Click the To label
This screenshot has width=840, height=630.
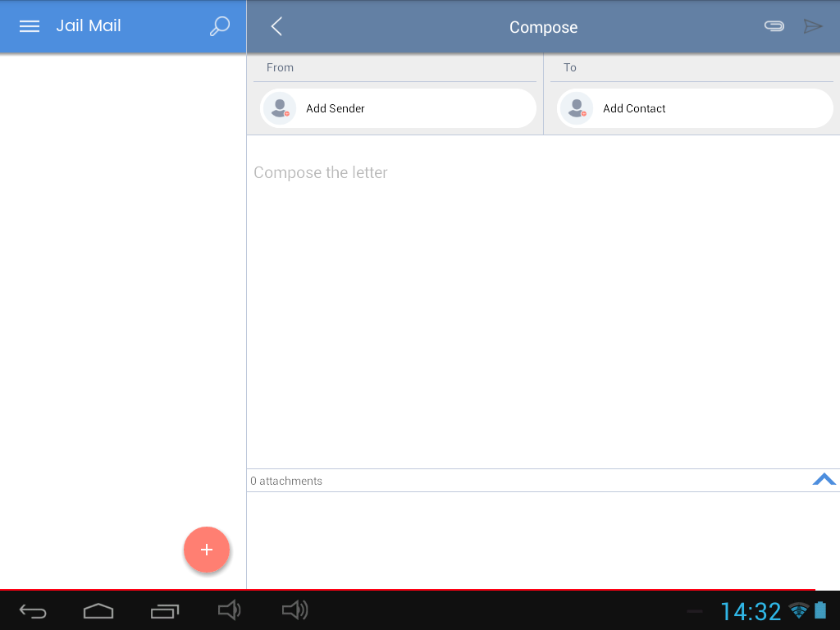(x=569, y=67)
